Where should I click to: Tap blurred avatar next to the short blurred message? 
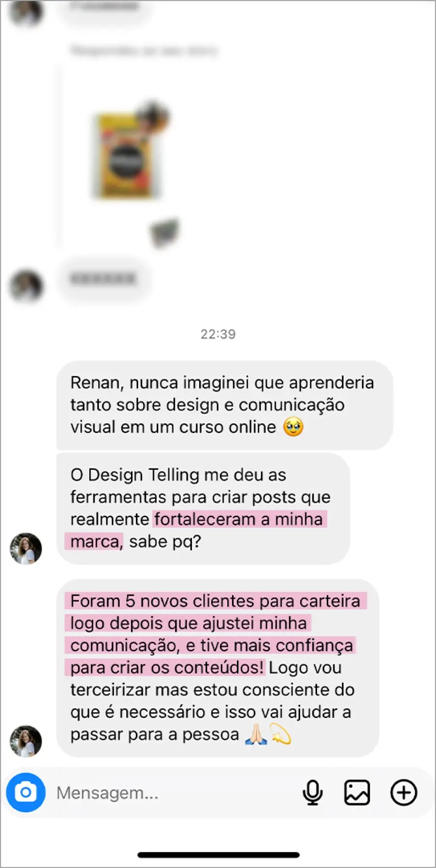click(x=26, y=285)
